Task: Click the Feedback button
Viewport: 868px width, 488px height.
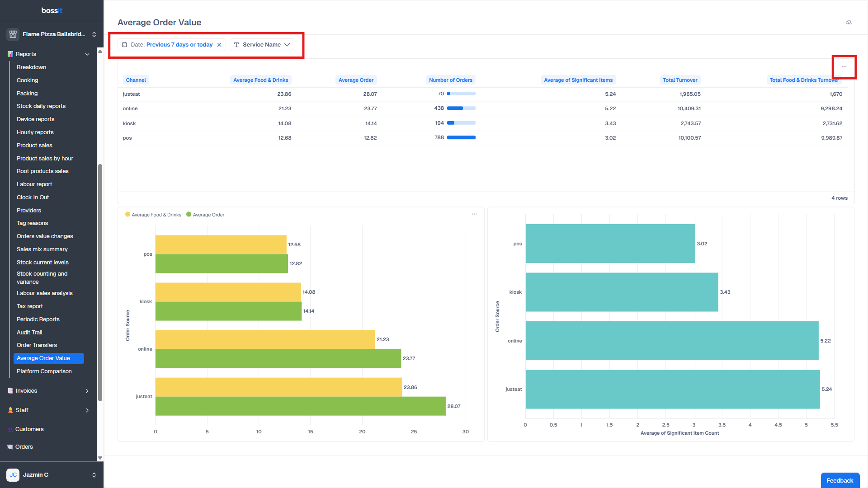Action: (840, 480)
